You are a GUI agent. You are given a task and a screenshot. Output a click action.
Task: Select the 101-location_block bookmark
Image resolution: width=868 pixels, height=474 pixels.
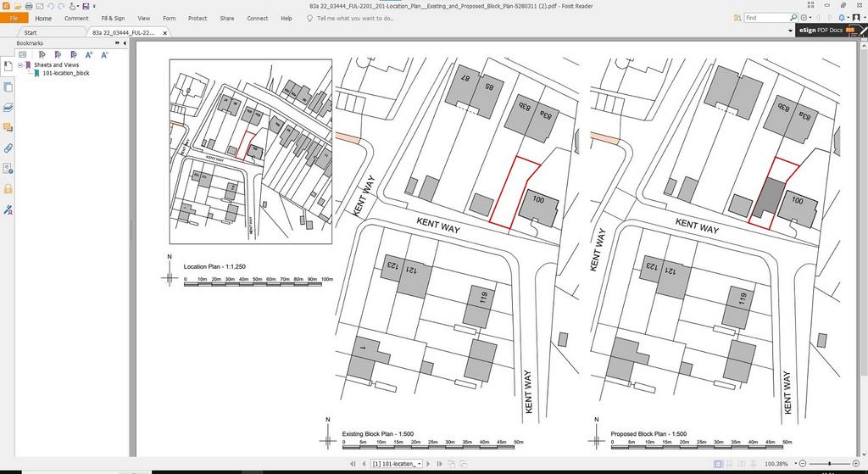pyautogui.click(x=66, y=73)
